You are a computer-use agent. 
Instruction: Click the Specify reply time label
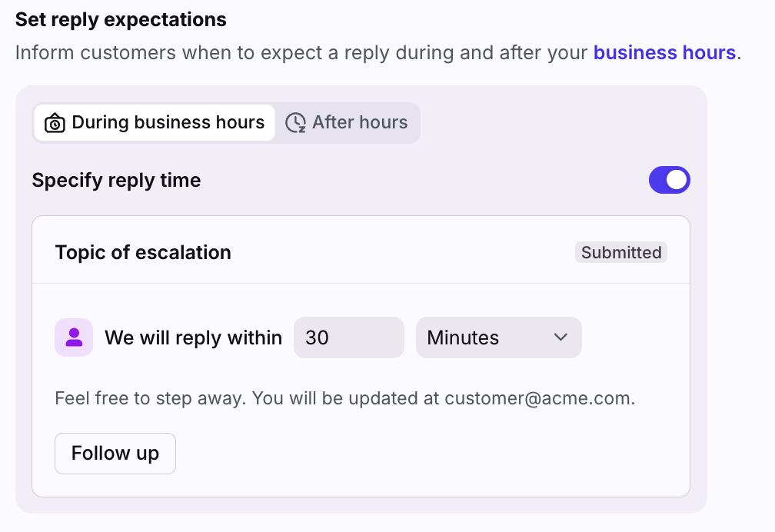click(116, 180)
